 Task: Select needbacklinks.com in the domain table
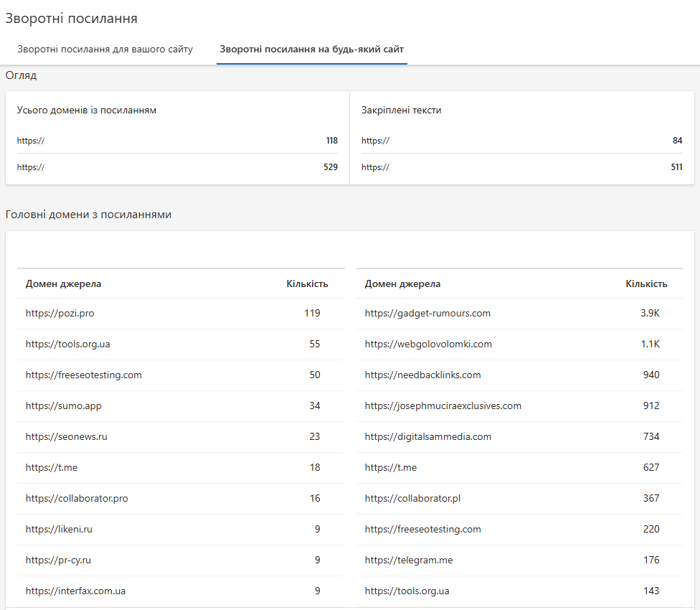[422, 375]
